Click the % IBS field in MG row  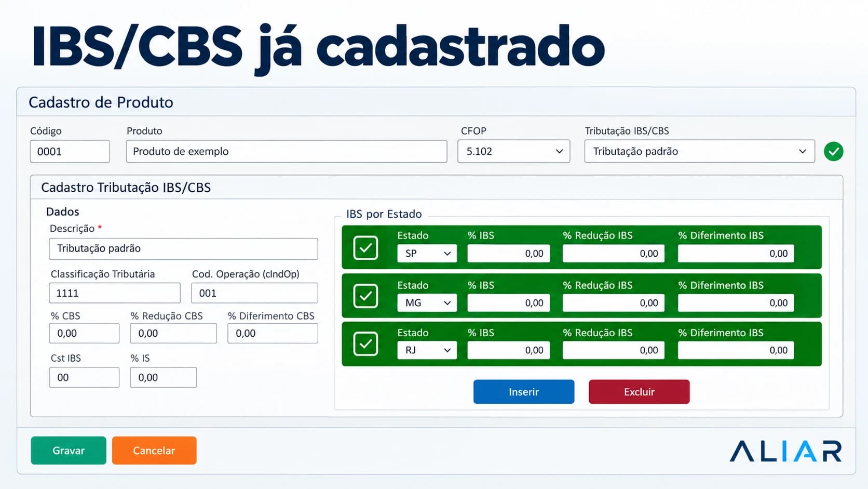click(x=509, y=302)
